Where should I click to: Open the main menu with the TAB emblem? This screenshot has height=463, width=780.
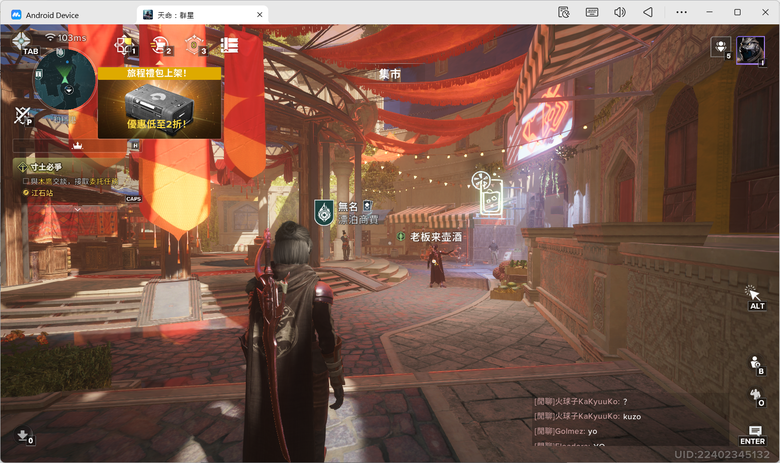pyautogui.click(x=22, y=42)
